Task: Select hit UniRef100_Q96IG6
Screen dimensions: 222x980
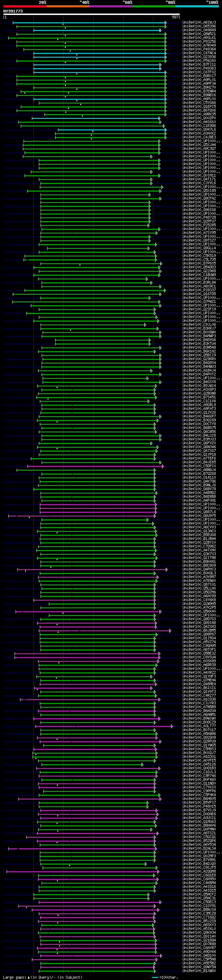Action: (199, 210)
